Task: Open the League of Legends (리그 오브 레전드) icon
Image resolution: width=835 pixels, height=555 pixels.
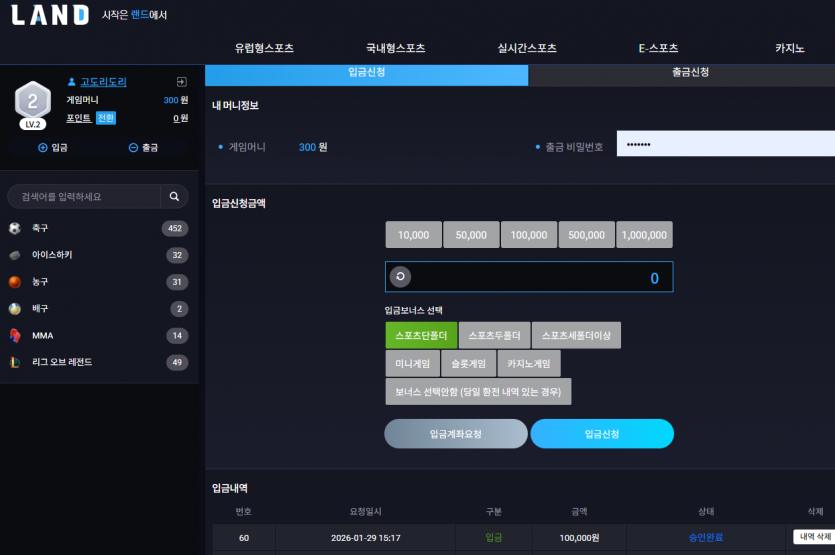Action: point(15,362)
